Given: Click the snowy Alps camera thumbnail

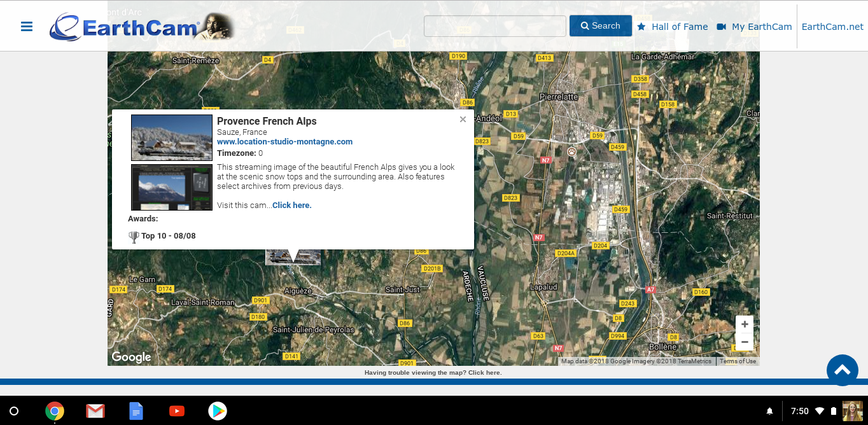Looking at the screenshot, I should coord(171,137).
